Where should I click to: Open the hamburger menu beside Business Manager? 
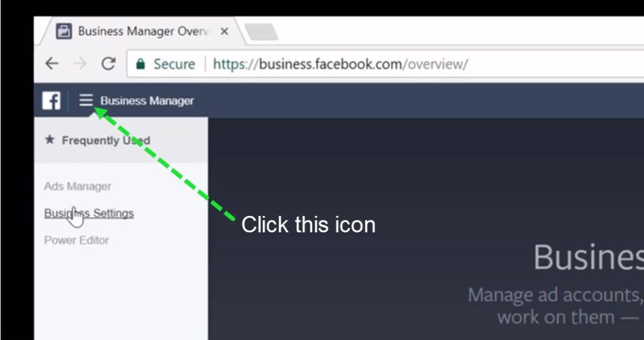(x=86, y=100)
